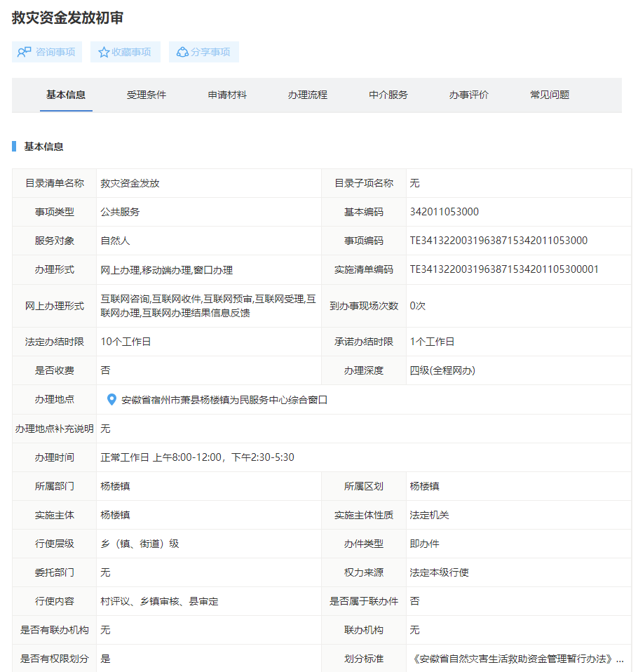Viewport: 638px width, 672px height.
Task: Click the 咨询事项 consultation people icon
Action: 25,52
